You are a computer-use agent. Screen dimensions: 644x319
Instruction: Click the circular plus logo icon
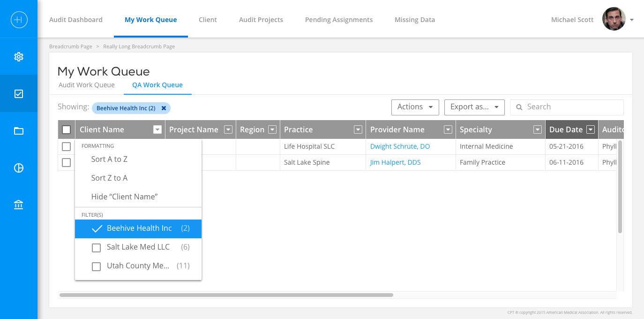[x=19, y=20]
